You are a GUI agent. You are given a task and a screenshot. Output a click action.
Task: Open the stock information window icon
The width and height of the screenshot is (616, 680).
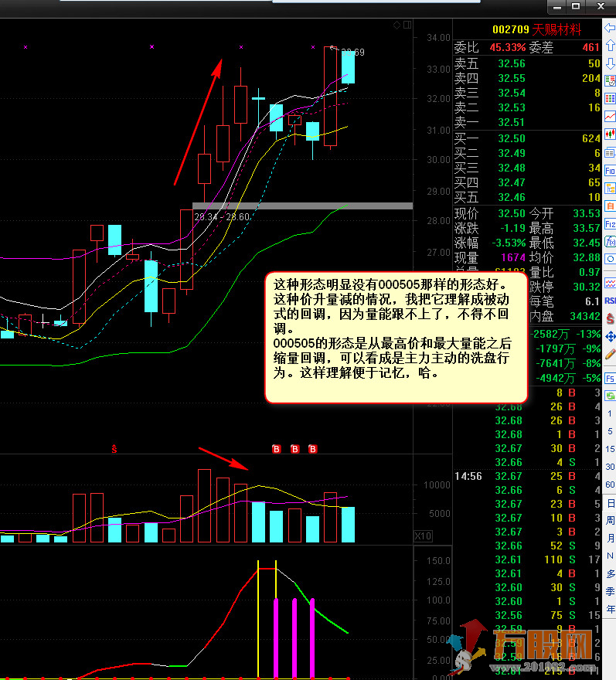click(610, 153)
